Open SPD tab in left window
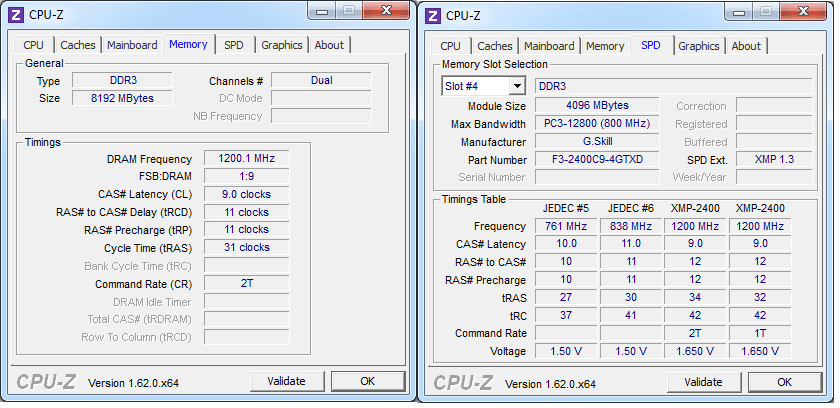The image size is (840, 408). (x=234, y=45)
